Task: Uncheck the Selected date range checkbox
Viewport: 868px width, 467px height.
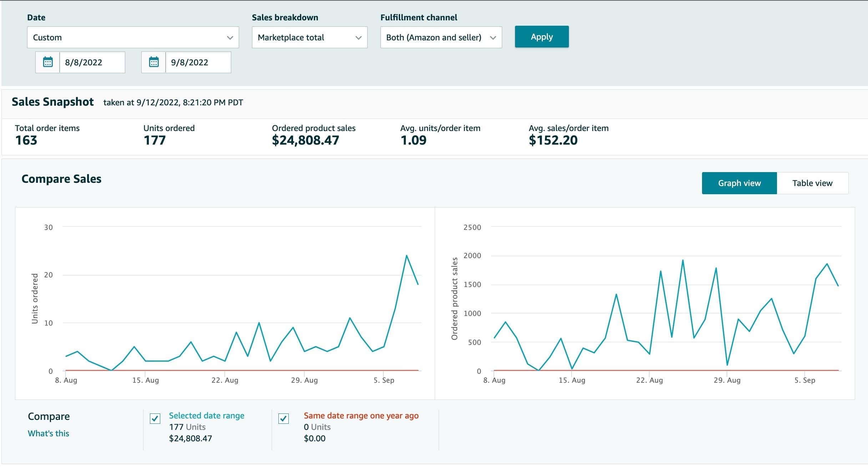Action: (x=155, y=418)
